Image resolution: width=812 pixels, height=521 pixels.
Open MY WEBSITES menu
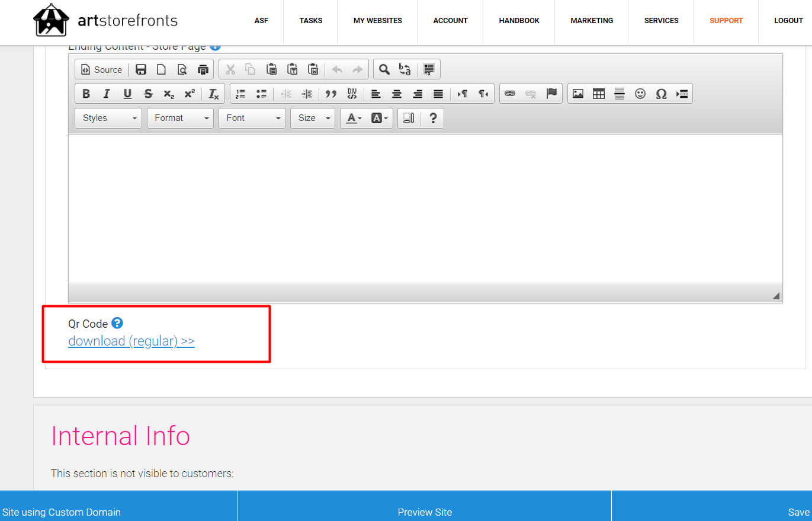click(378, 21)
